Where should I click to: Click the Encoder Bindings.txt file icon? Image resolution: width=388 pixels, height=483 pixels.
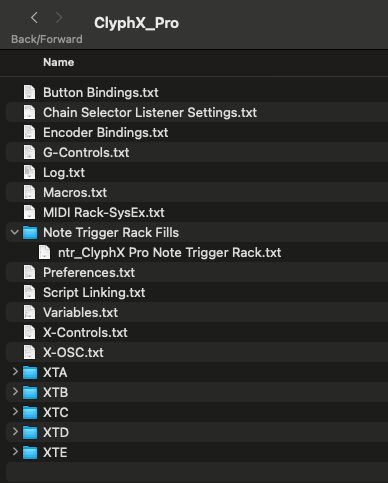29,132
